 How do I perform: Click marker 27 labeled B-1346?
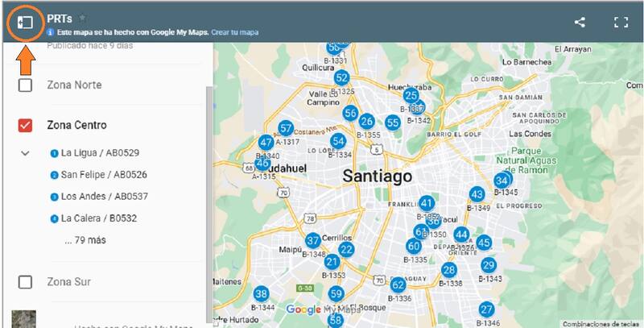tap(486, 309)
